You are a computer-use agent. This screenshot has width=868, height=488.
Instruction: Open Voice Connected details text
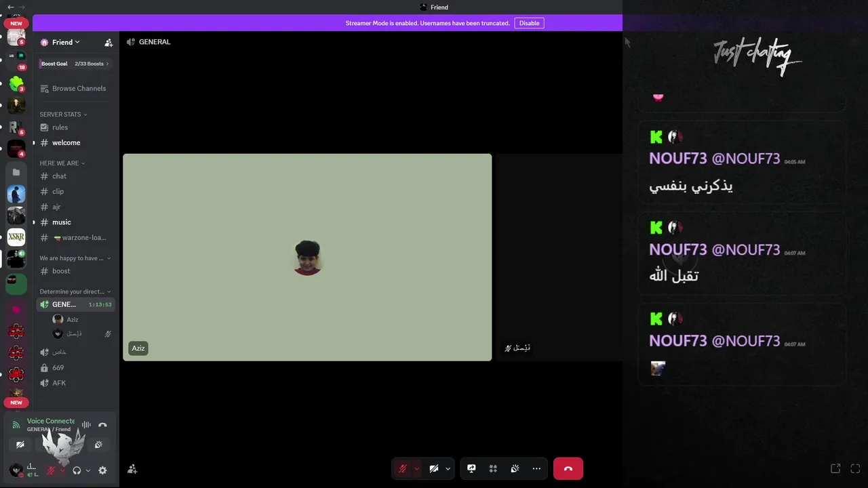pyautogui.click(x=51, y=421)
